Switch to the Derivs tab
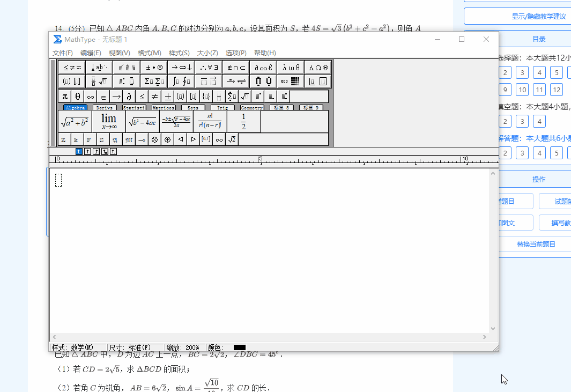 tap(105, 107)
